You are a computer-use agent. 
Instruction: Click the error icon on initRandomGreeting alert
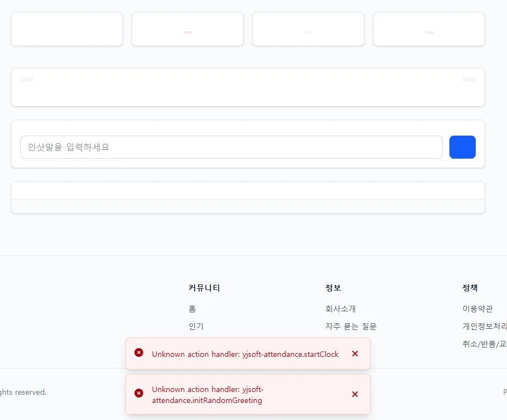coord(139,393)
